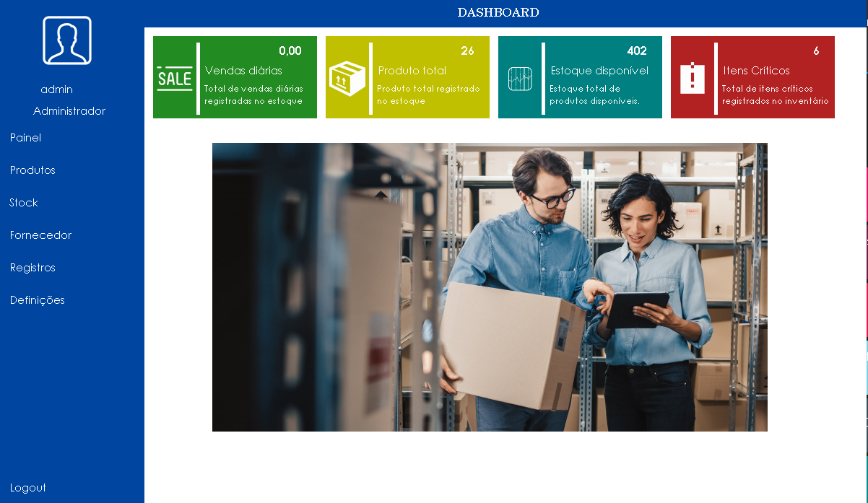Click the stock chart icon

pyautogui.click(x=519, y=78)
